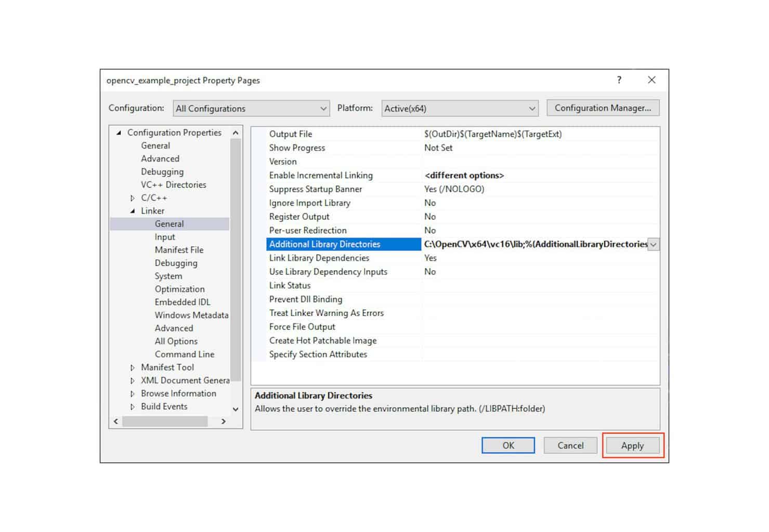Open the help question mark icon
The image size is (769, 532).
point(619,80)
